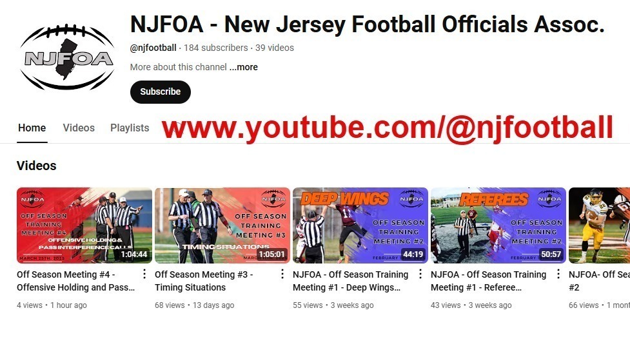Screen dimensions: 630x364
Task: Click the 44:19 duration badge on Deep Wings
Action: 413,254
